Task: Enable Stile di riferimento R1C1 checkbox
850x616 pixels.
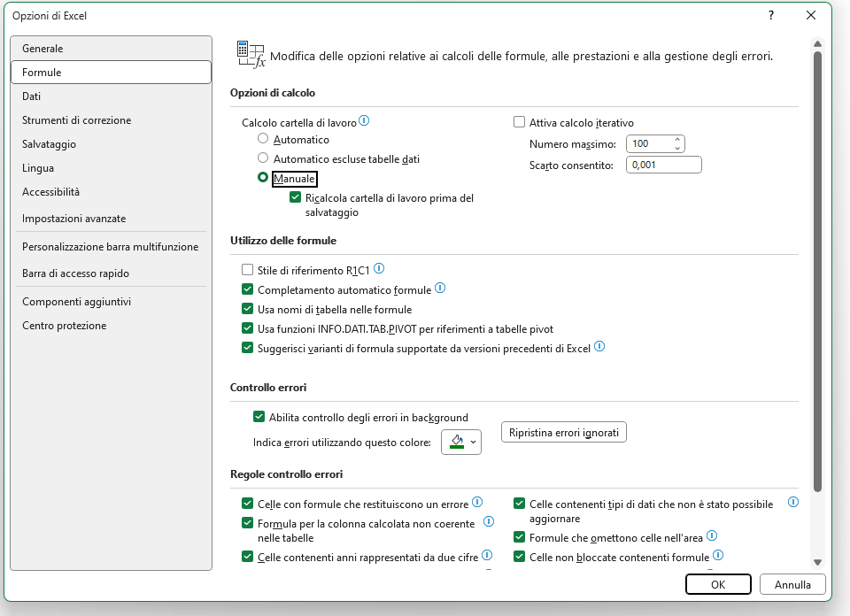Action: tap(248, 270)
